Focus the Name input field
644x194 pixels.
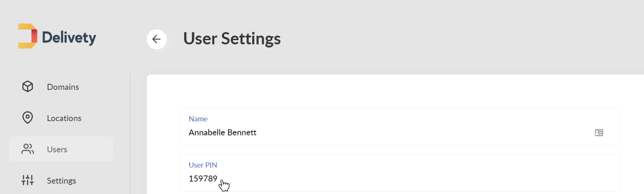(x=400, y=127)
